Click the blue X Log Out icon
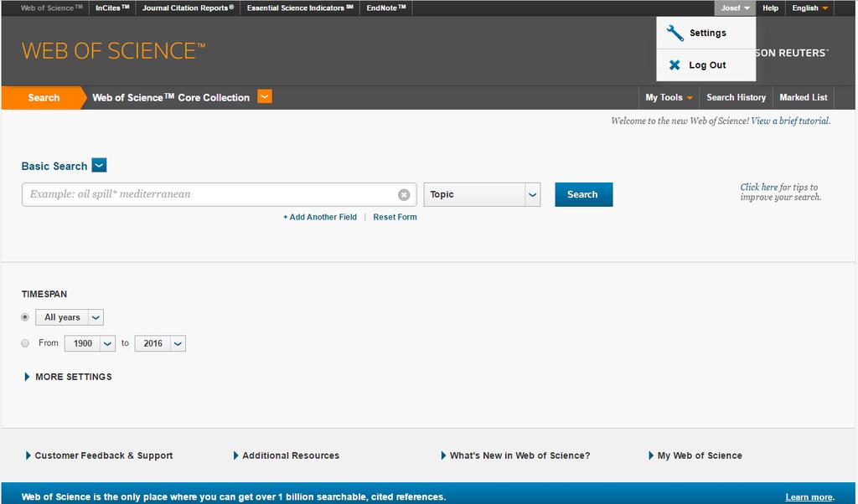Image resolution: width=858 pixels, height=504 pixels. click(675, 65)
